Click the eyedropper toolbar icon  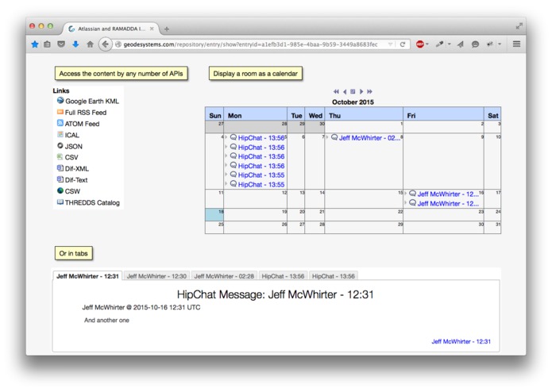pyautogui.click(x=439, y=44)
